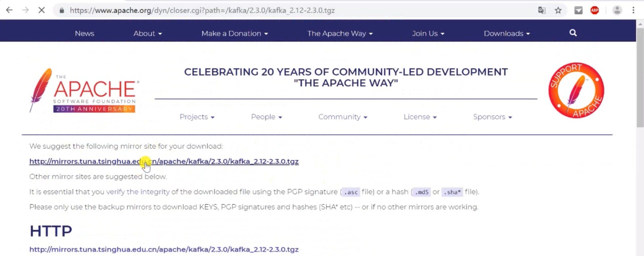Open the Chrome three-dot menu

(x=633, y=10)
